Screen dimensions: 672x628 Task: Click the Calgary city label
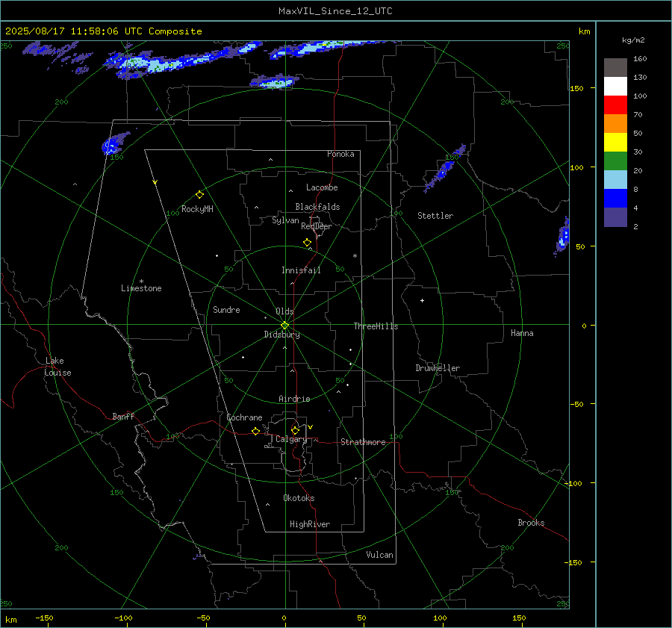click(291, 439)
